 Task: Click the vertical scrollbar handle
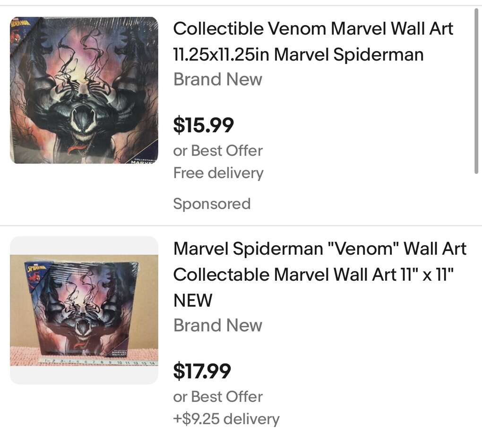tap(476, 90)
